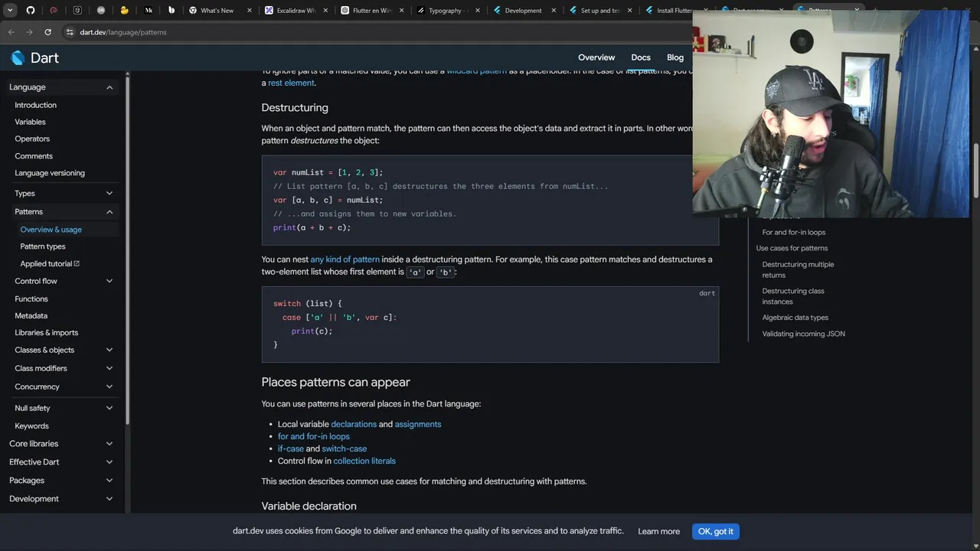Jump to Destructuring multiple returns
This screenshot has height=551, width=980.
click(798, 269)
